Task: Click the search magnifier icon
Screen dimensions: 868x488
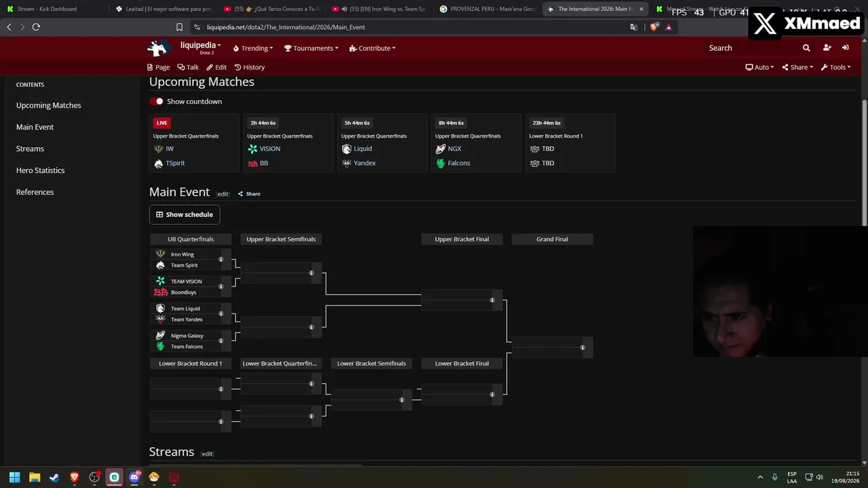Action: tap(806, 48)
